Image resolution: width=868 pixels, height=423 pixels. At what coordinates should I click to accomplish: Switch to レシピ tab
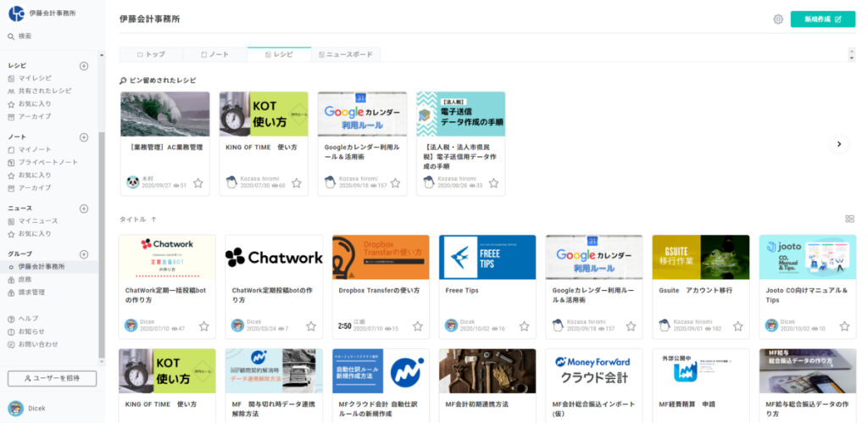point(280,54)
